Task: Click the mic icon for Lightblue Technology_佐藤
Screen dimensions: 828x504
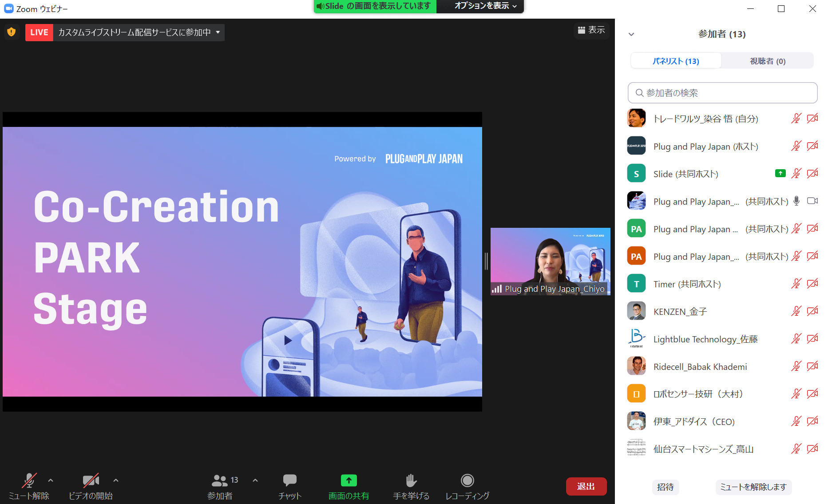Action: [796, 339]
